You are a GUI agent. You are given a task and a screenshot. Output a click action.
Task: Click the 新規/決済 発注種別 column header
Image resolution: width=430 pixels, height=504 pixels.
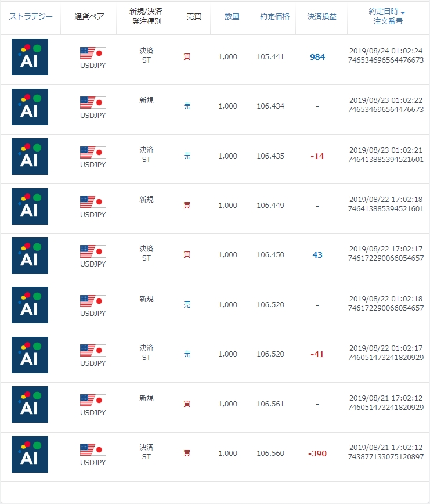(x=146, y=16)
